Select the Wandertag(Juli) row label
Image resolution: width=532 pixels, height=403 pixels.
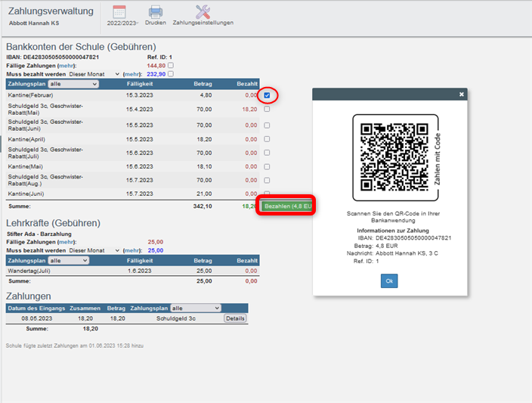click(x=29, y=271)
